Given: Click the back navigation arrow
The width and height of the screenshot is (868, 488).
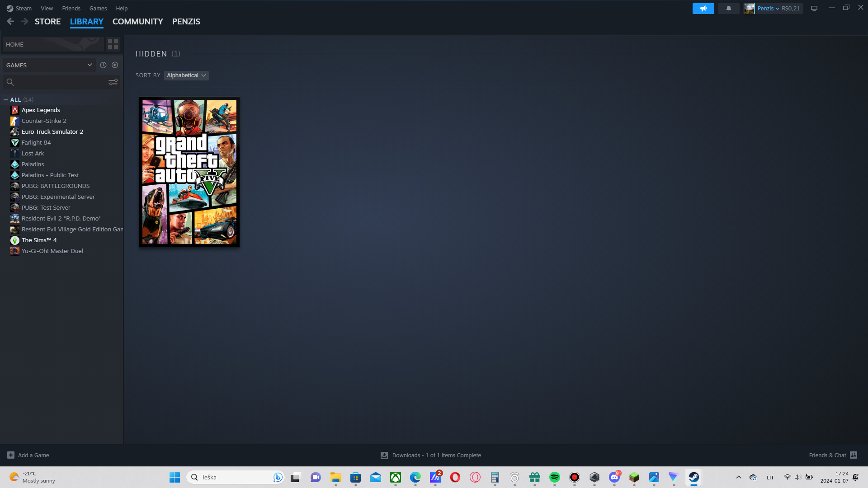Looking at the screenshot, I should [10, 21].
